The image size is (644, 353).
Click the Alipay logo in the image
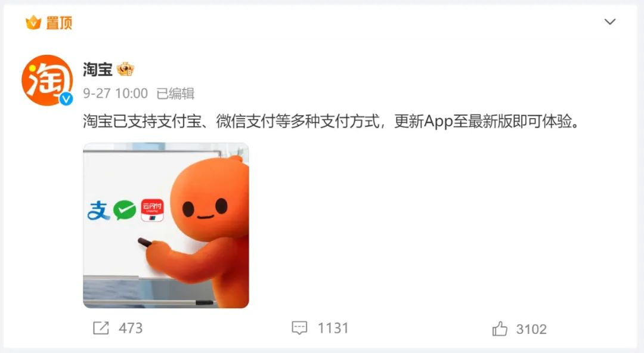tap(98, 210)
